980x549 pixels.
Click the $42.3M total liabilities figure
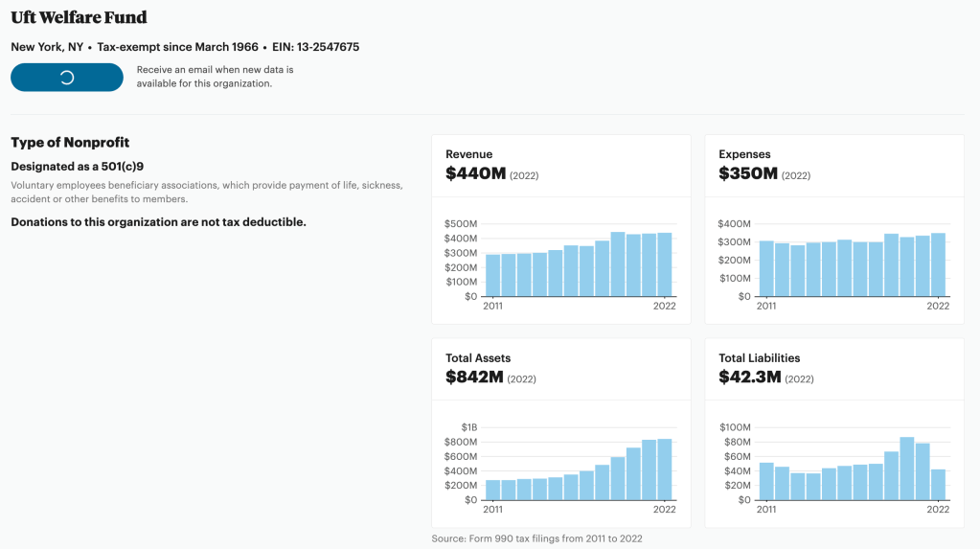[x=750, y=377]
